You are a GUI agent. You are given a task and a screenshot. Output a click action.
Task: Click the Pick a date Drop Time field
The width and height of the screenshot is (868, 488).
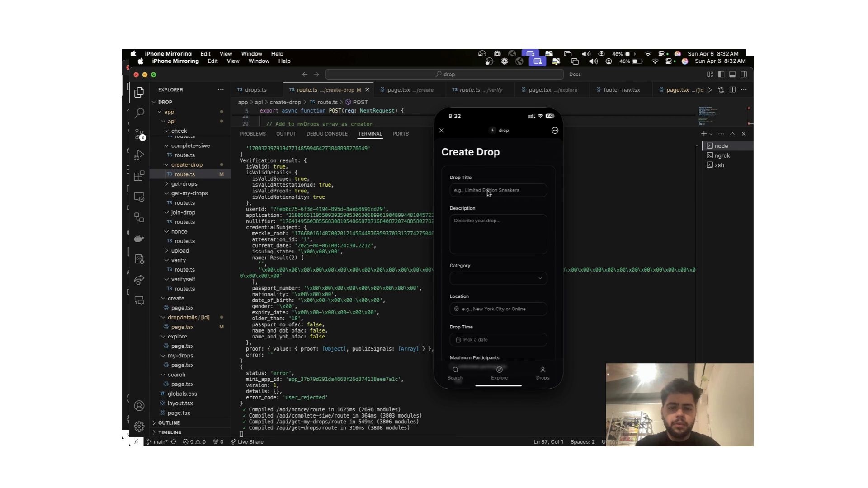tap(498, 340)
